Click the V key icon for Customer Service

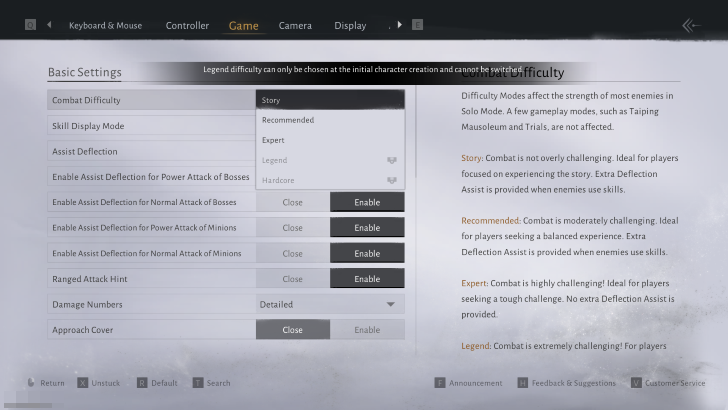(x=636, y=383)
